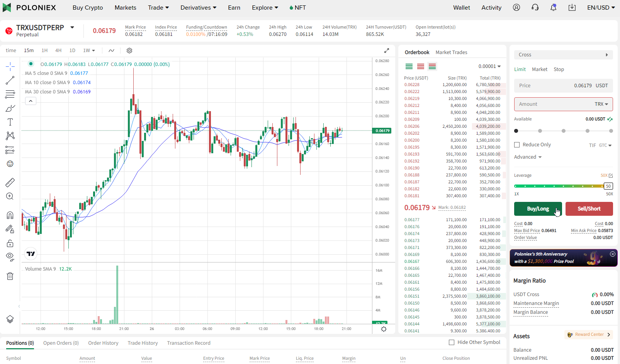This screenshot has width=620, height=364.
Task: Enable the Reduce Only checkbox
Action: click(517, 145)
